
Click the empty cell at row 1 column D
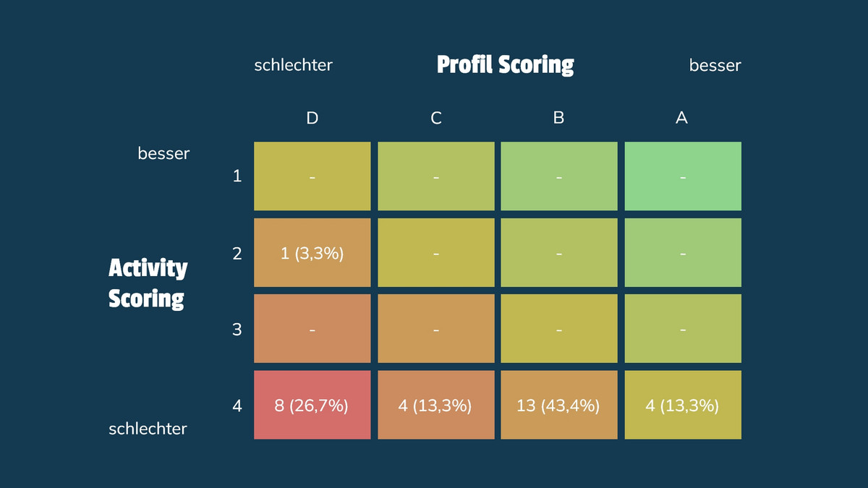[312, 176]
